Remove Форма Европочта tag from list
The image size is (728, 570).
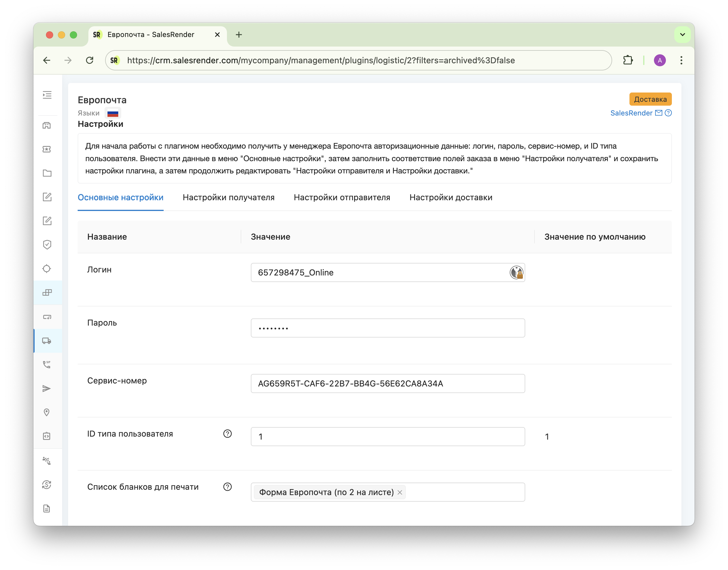400,493
